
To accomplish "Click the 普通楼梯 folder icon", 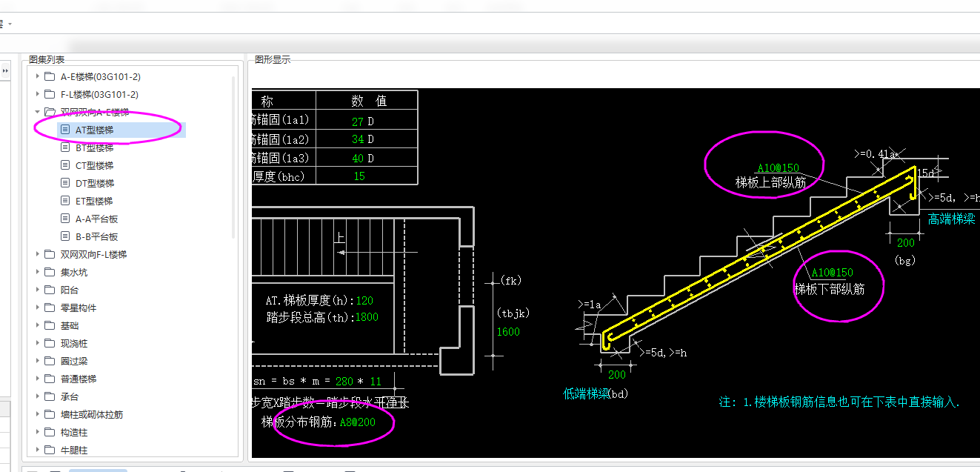I will [50, 379].
